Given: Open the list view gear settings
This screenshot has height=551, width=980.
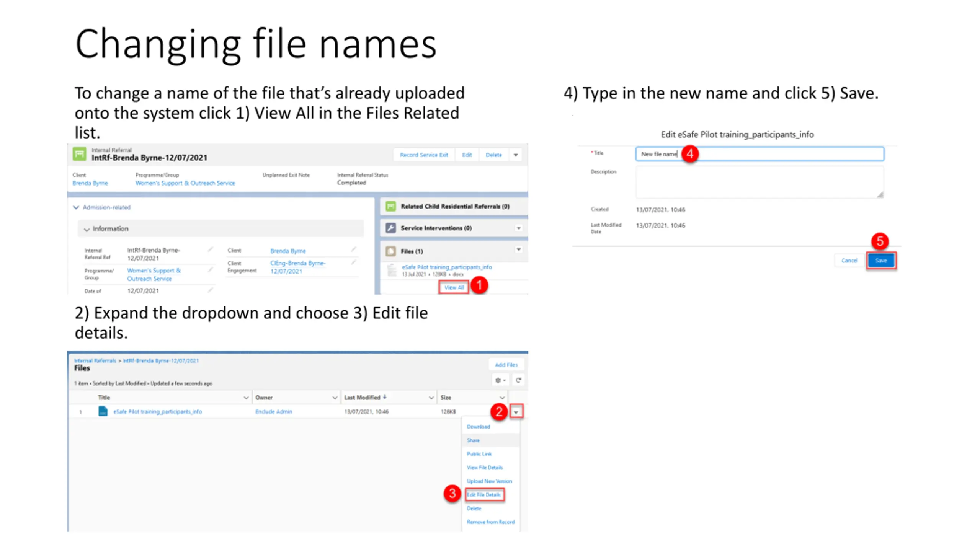Looking at the screenshot, I should [500, 380].
